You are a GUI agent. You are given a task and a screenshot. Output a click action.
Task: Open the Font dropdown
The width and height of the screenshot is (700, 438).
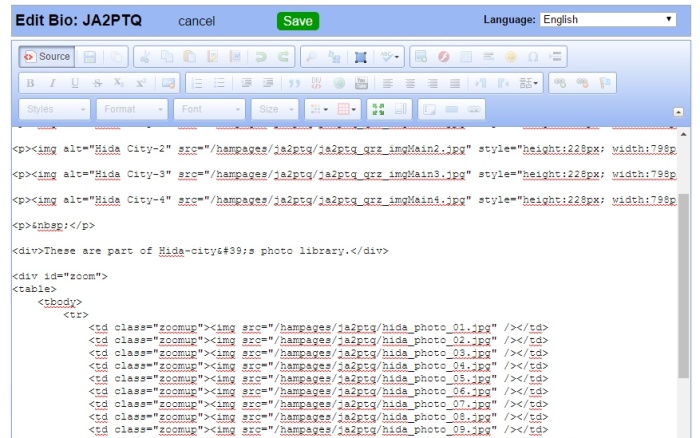tap(209, 109)
